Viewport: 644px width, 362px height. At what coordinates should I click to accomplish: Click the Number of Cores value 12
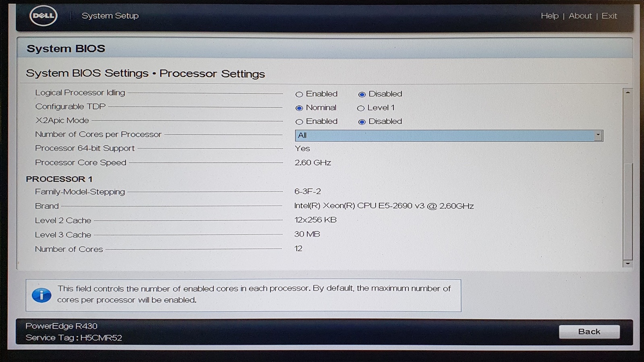(x=298, y=249)
